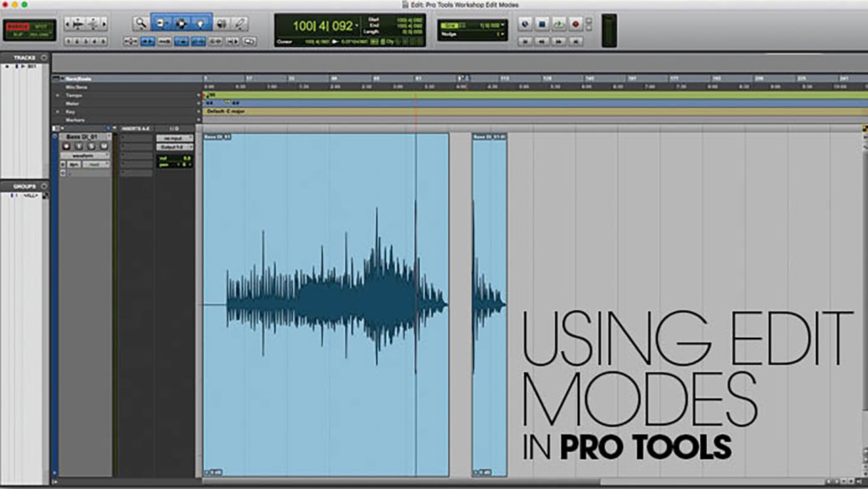Enable Spot edit mode
Image resolution: width=868 pixels, height=489 pixels.
[41, 26]
